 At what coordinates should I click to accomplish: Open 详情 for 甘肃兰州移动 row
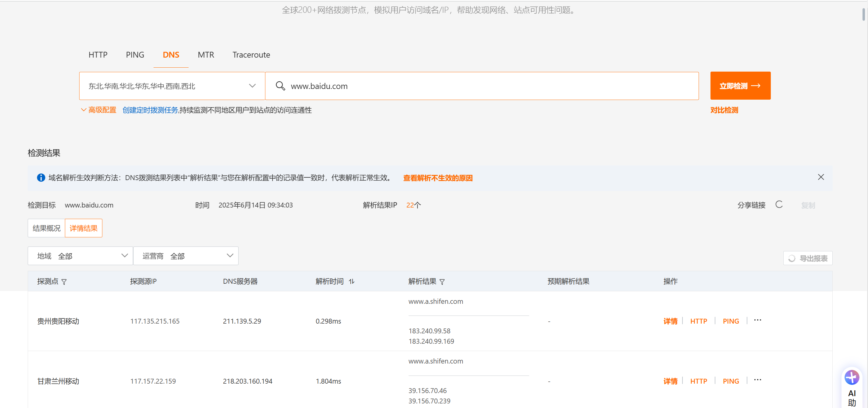[670, 381]
